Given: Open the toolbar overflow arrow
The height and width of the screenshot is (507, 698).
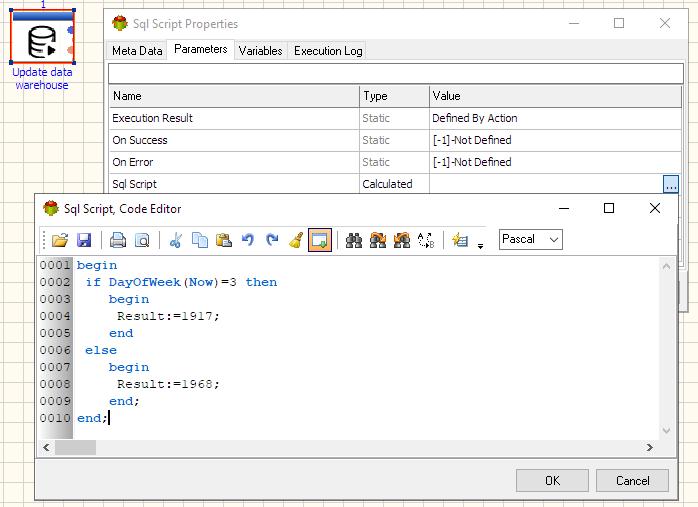Looking at the screenshot, I should pyautogui.click(x=480, y=246).
